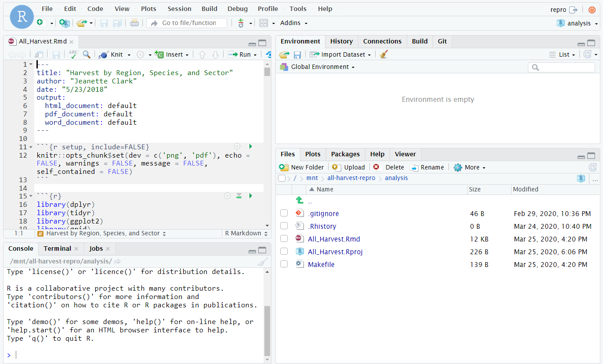Screen dimensions: 603x364
Task: Switch to the History tab
Action: pyautogui.click(x=341, y=41)
